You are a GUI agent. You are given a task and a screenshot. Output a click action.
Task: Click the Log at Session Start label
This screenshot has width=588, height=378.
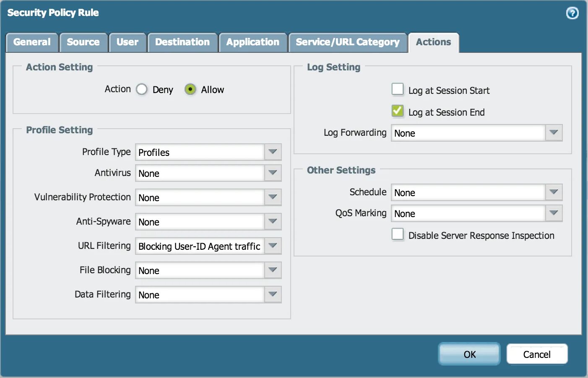coord(449,91)
